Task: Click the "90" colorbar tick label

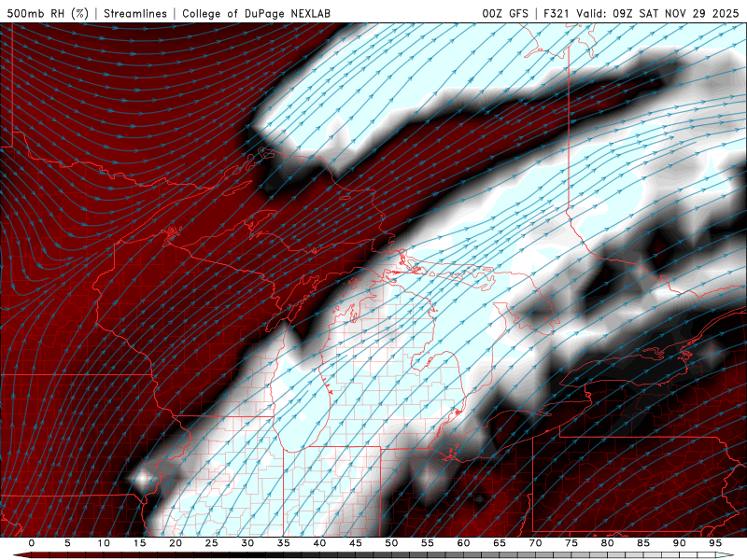Action: coord(679,543)
